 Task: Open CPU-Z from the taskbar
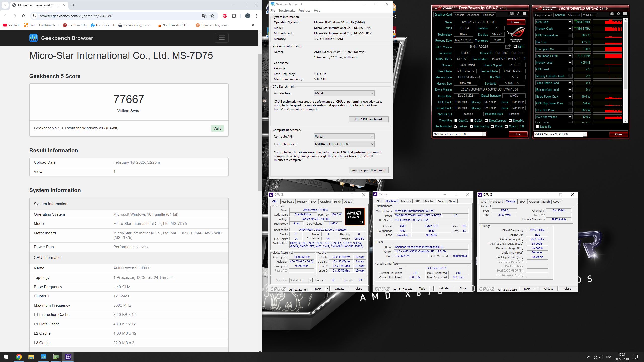pyautogui.click(x=68, y=357)
